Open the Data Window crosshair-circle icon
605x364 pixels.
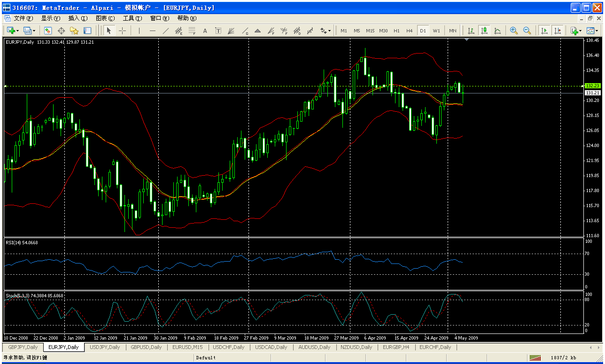pyautogui.click(x=61, y=31)
